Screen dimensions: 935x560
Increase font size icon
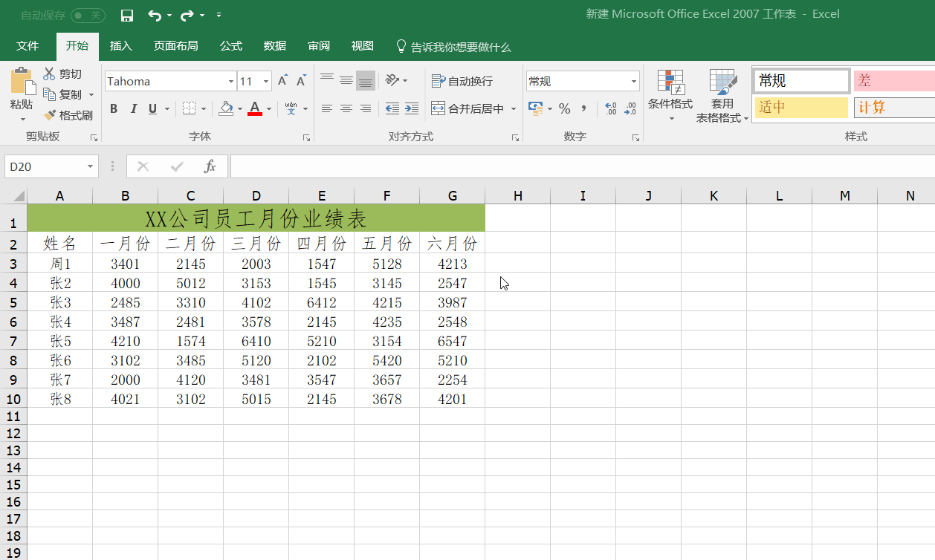tap(282, 81)
